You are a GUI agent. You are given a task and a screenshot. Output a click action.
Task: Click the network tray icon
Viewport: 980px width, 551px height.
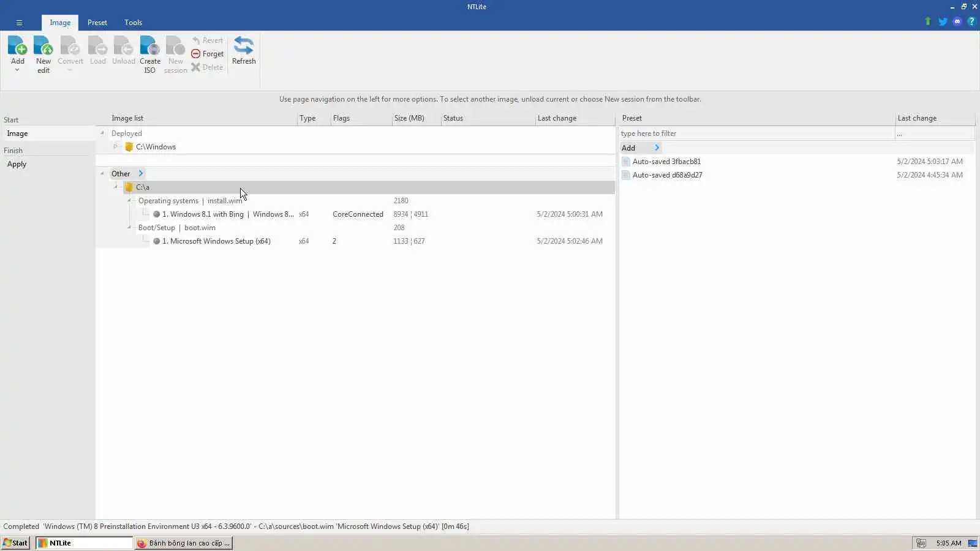pyautogui.click(x=921, y=543)
